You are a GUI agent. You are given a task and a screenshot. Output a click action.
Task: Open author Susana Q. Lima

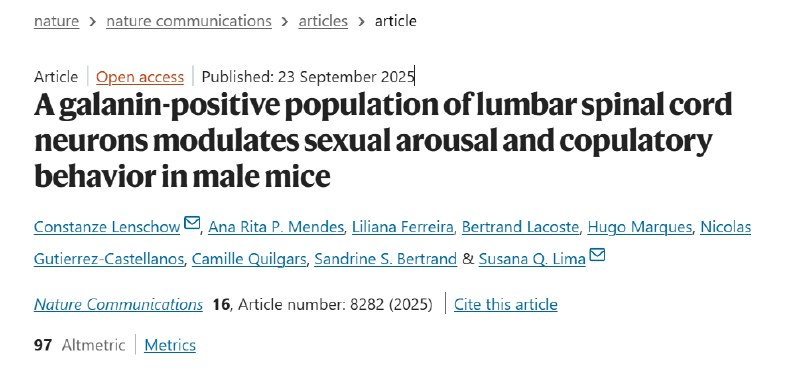tap(532, 259)
